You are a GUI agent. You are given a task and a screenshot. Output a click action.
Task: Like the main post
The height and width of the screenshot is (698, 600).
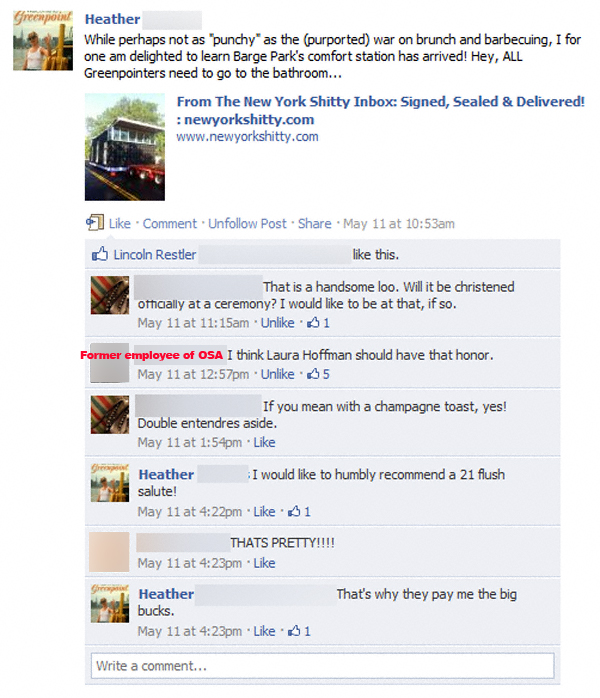click(120, 223)
